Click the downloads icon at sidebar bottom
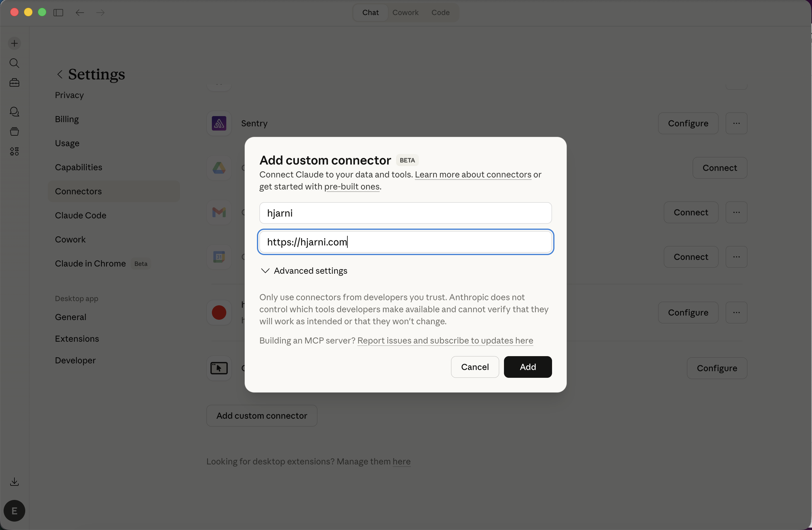The height and width of the screenshot is (530, 812). click(x=14, y=482)
